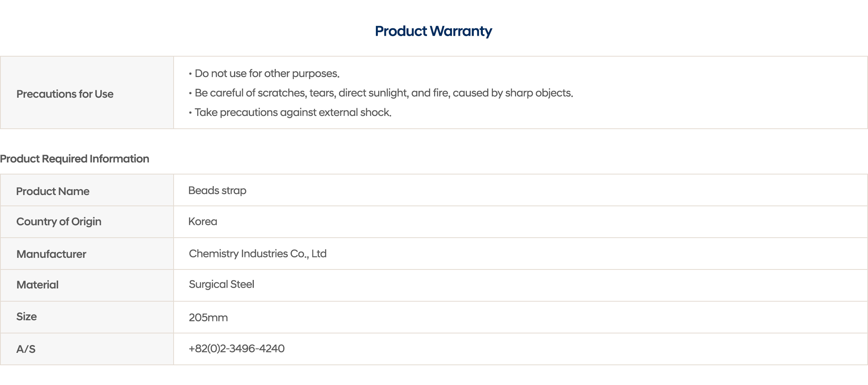Click the 'Korea' origin value
868x385 pixels.
(x=203, y=221)
